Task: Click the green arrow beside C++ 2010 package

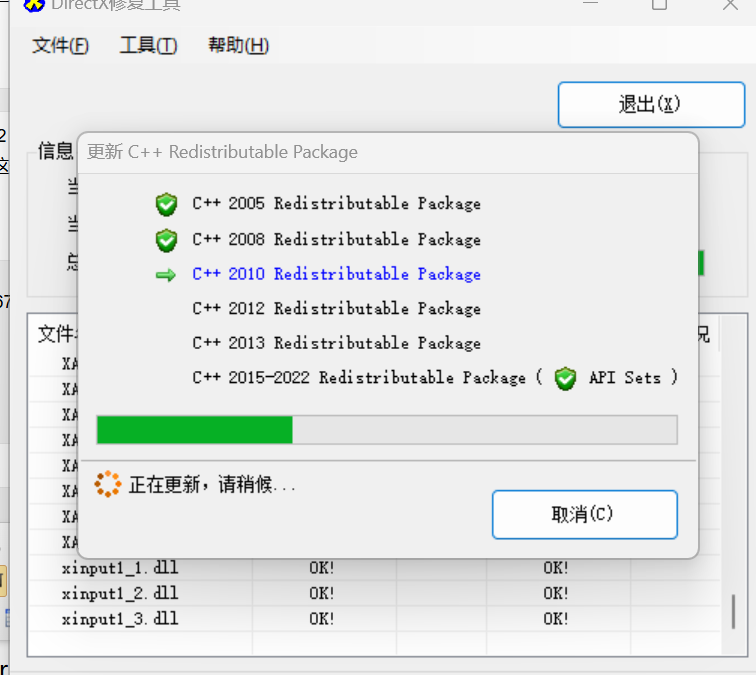Action: [x=166, y=275]
